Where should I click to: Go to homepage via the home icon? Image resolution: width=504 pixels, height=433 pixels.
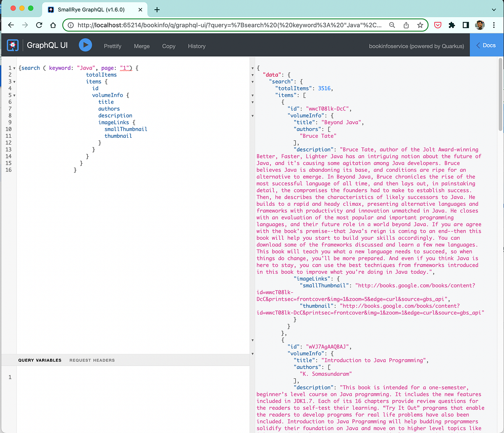point(53,25)
